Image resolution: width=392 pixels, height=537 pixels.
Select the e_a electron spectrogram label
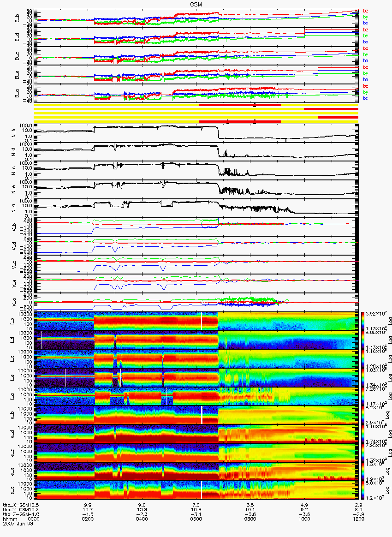[x=12, y=490]
